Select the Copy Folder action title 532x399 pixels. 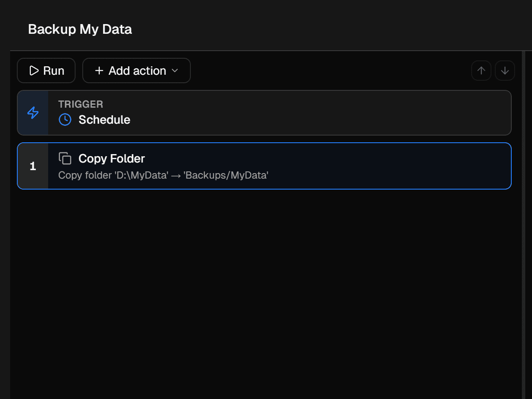[x=111, y=158]
